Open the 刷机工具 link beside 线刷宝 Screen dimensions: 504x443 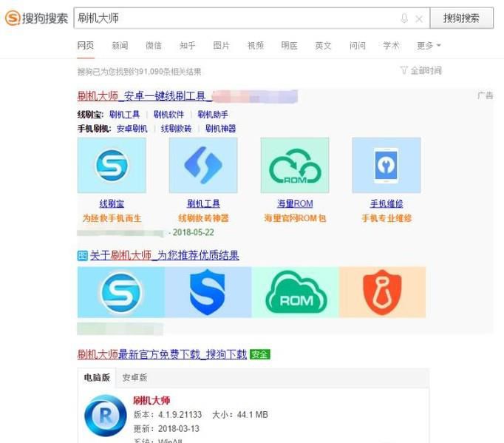(125, 115)
